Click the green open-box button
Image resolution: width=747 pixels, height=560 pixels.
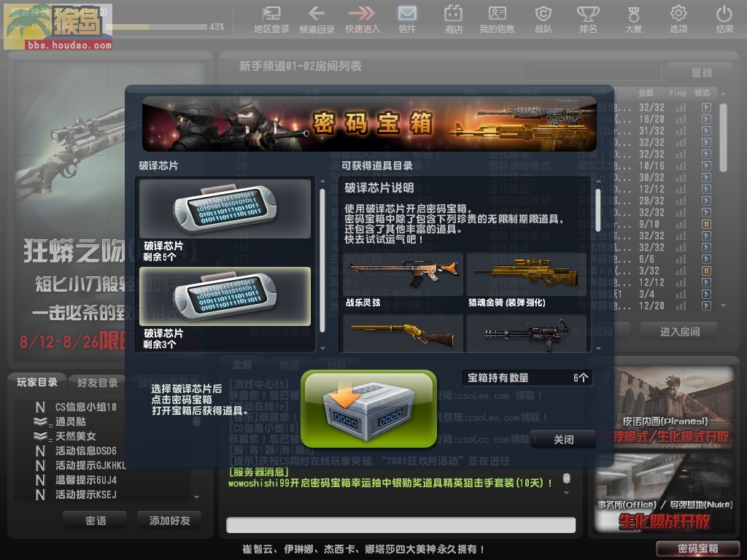(368, 409)
